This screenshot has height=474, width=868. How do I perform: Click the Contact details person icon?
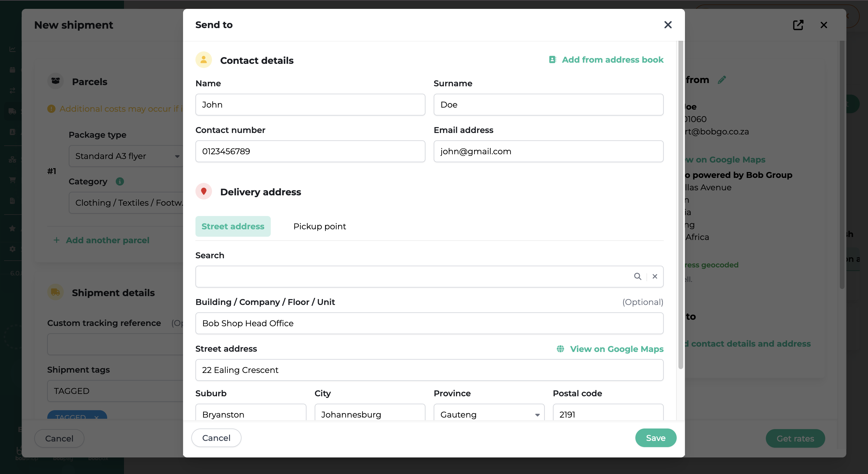pyautogui.click(x=203, y=60)
